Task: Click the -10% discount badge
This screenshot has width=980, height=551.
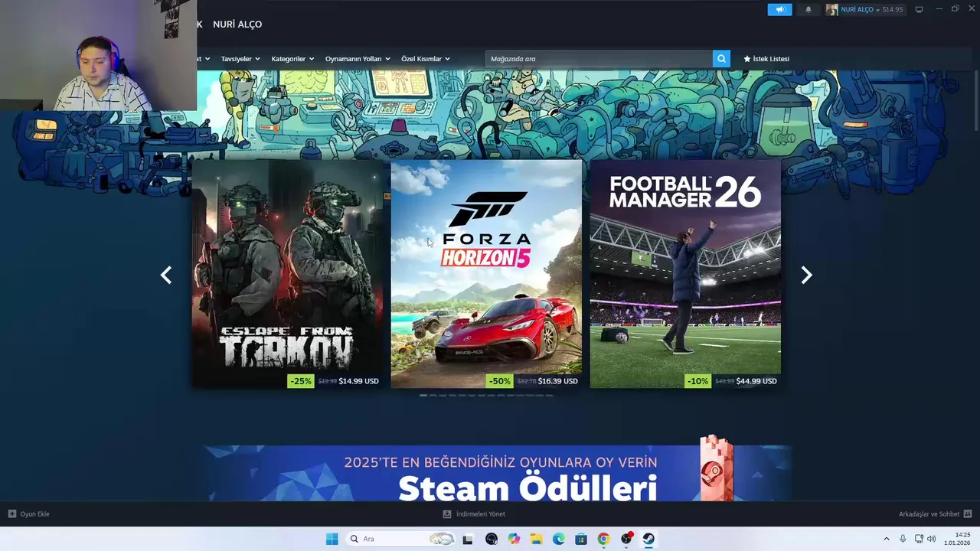Action: tap(697, 381)
